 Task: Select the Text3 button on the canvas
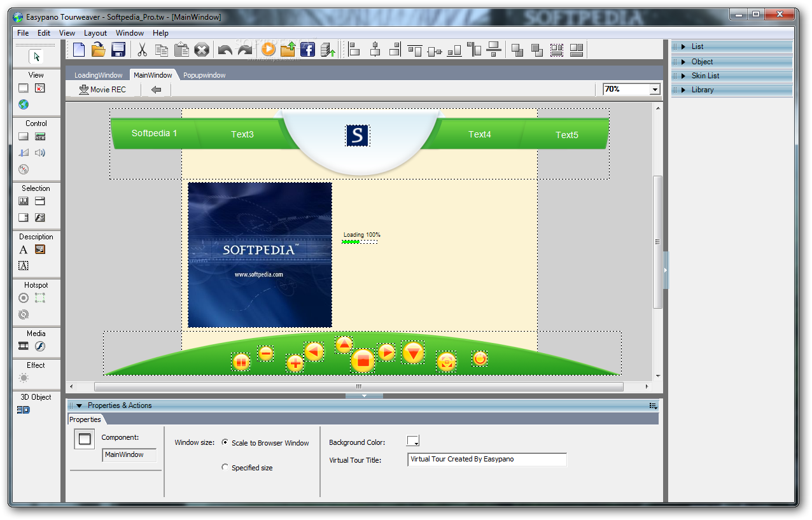pos(242,134)
